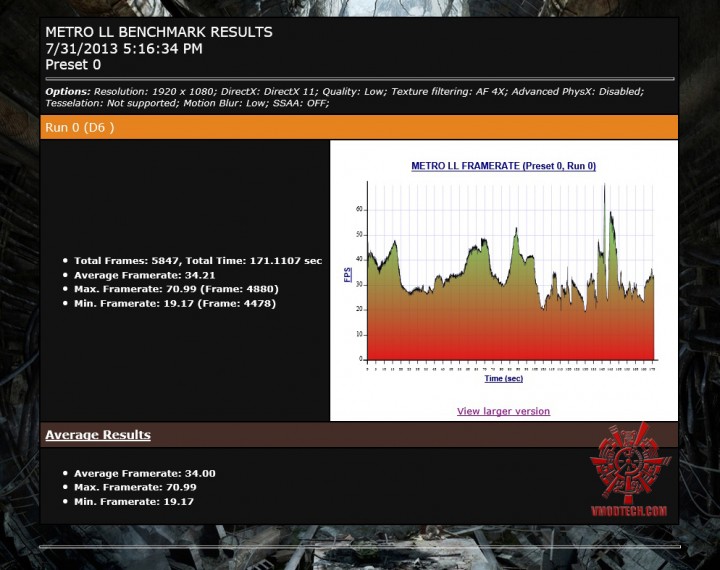Click the Preset 0 label

(x=73, y=65)
